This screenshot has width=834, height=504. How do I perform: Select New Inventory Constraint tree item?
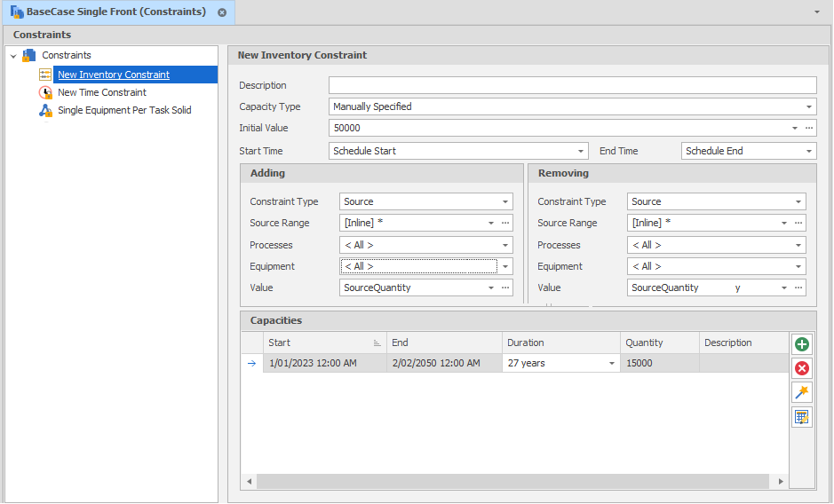[114, 75]
